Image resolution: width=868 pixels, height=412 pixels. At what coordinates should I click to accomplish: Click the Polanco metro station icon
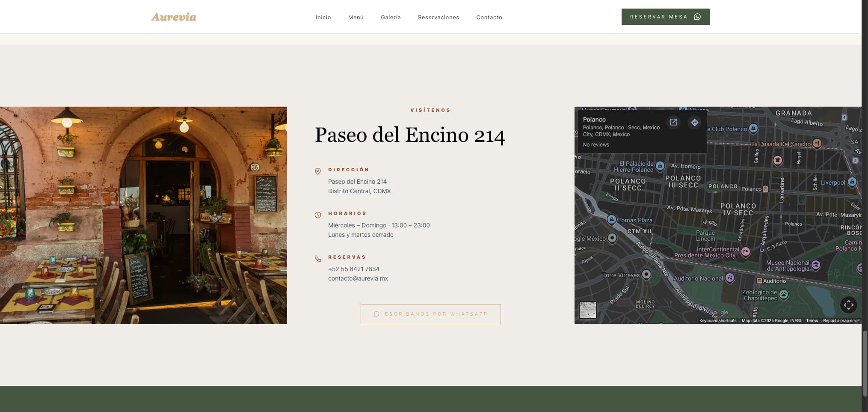[765, 189]
